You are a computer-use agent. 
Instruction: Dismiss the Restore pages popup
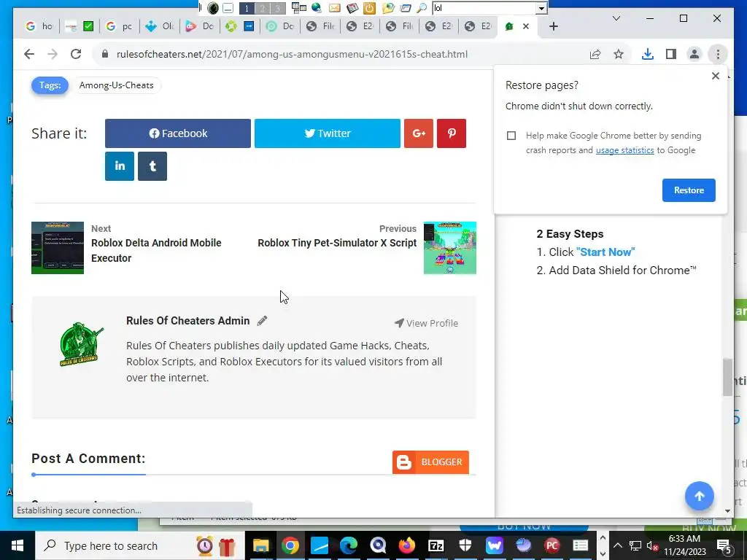[x=715, y=76]
